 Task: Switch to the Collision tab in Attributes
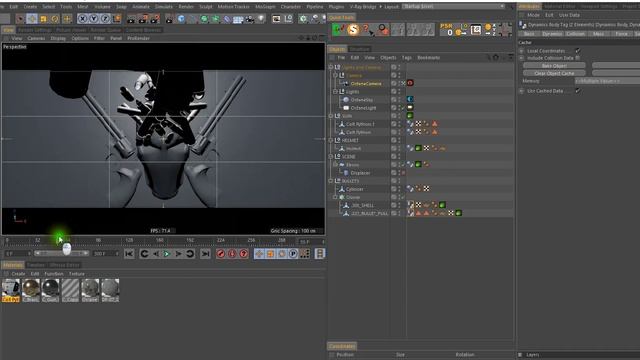(576, 34)
